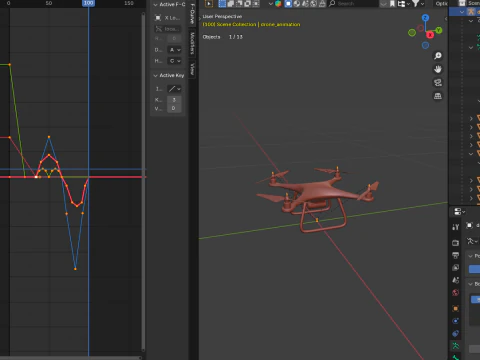The width and height of the screenshot is (480, 360).
Task: Click the green Y axis gizmo
Action: (x=439, y=30)
